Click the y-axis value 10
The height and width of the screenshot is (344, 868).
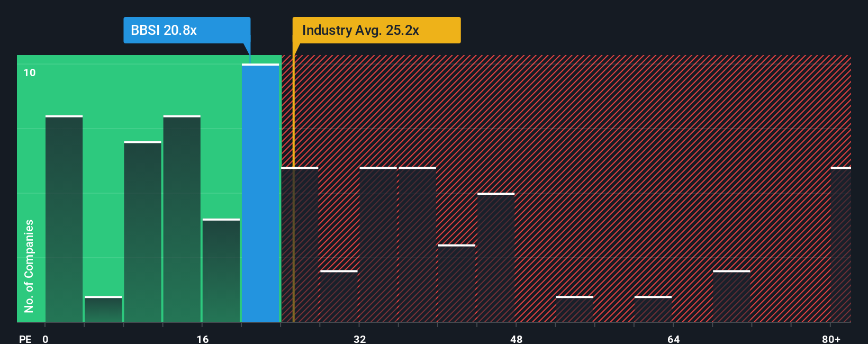pos(30,73)
